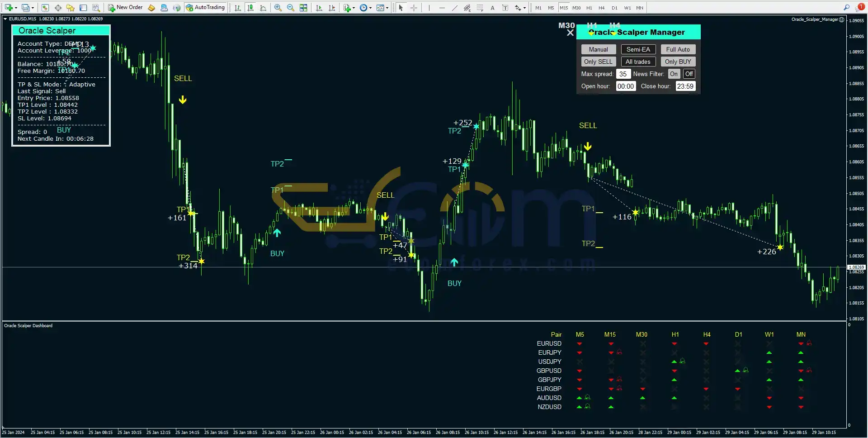Click GBPUSD in the dashboard
Image resolution: width=868 pixels, height=438 pixels.
pos(549,371)
